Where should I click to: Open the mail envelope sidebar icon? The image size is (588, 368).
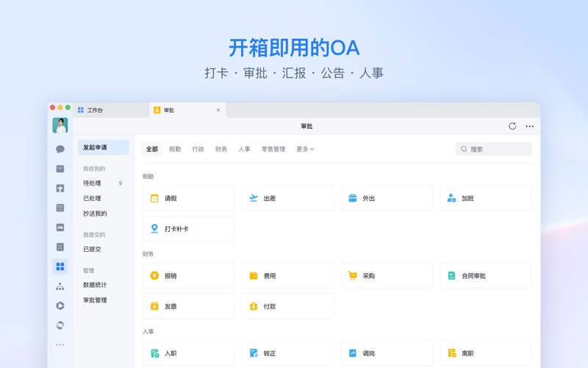click(60, 169)
